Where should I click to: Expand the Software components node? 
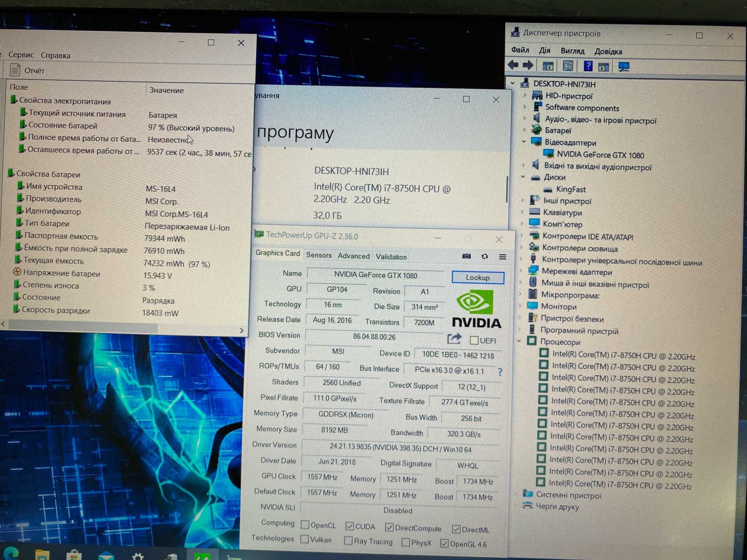[x=525, y=107]
